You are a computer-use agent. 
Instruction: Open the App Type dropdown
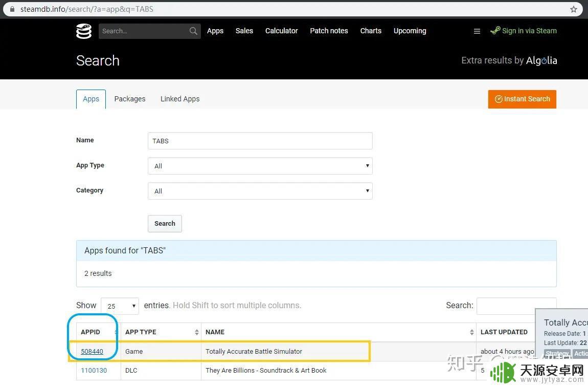click(260, 166)
